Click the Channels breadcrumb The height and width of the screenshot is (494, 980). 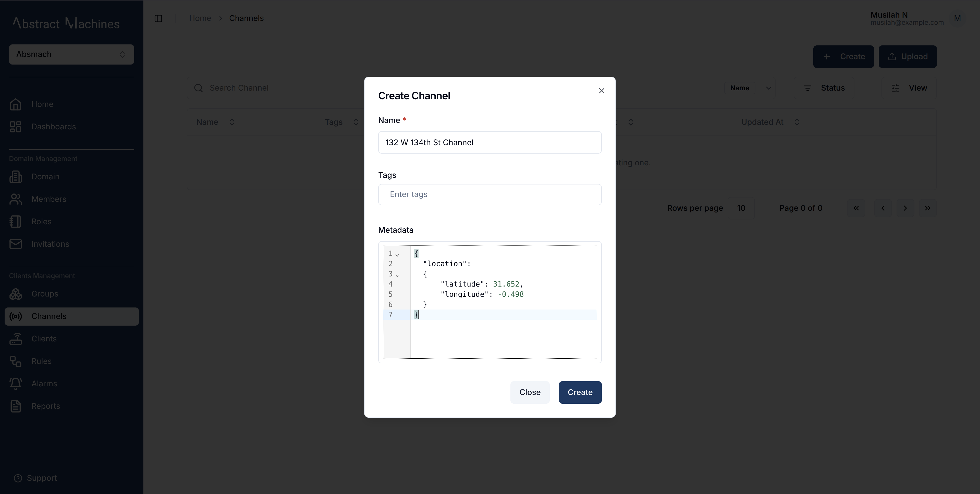[246, 18]
